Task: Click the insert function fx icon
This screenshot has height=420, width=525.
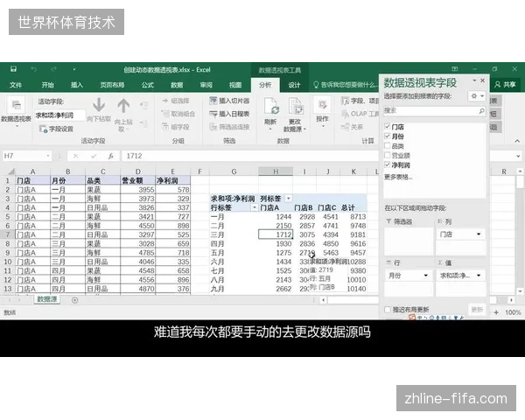Action: (110, 156)
